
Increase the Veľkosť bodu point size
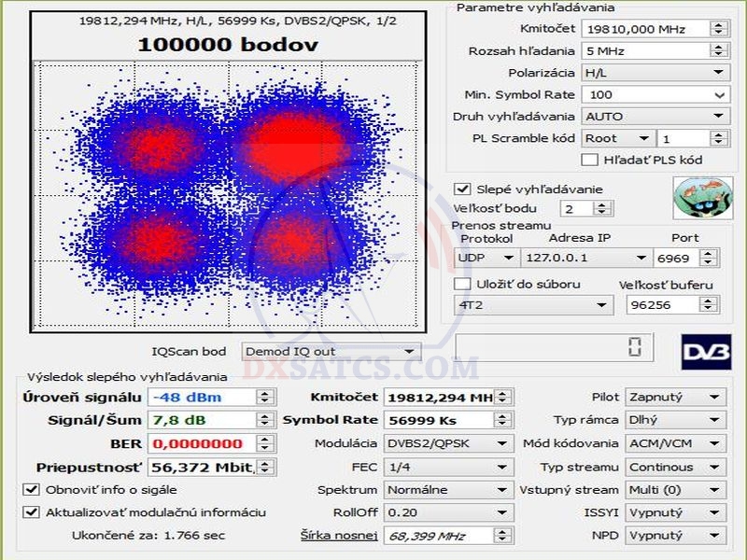594,204
